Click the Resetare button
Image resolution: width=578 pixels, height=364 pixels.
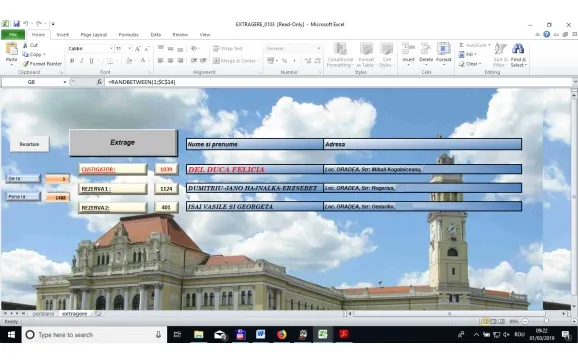[29, 144]
